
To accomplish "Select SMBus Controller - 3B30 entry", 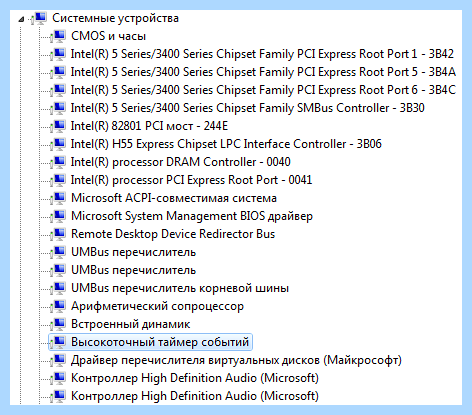I will (x=248, y=108).
